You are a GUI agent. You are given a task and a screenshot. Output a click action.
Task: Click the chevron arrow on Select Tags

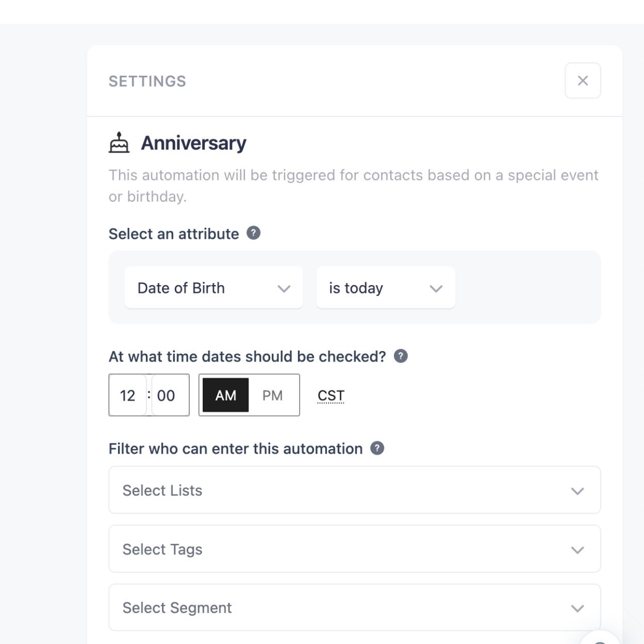pos(577,549)
